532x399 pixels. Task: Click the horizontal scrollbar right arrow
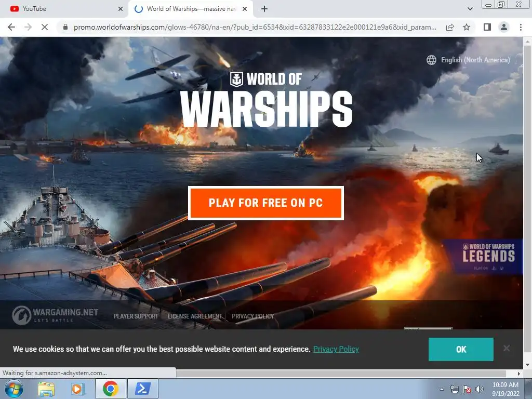(x=519, y=374)
